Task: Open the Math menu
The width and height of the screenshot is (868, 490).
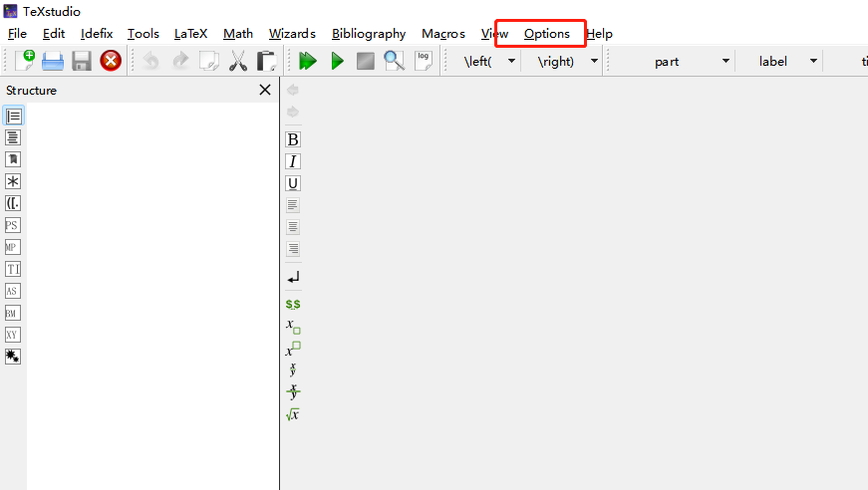Action: [238, 34]
